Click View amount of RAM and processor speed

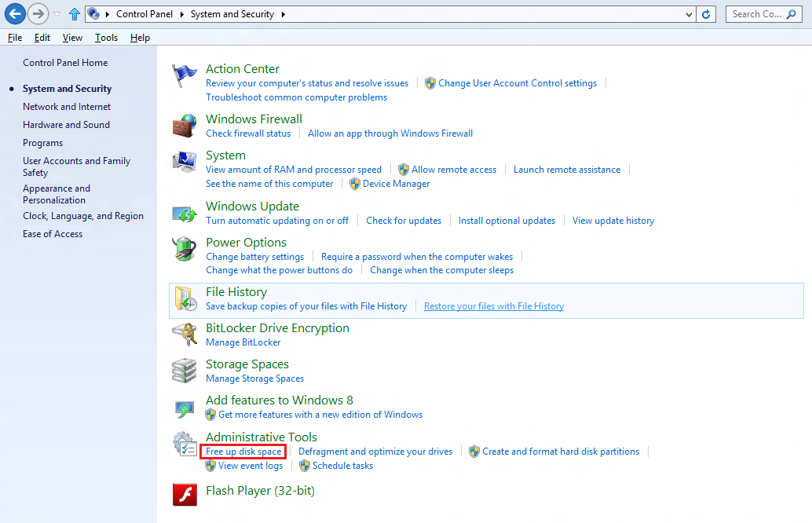(x=294, y=170)
